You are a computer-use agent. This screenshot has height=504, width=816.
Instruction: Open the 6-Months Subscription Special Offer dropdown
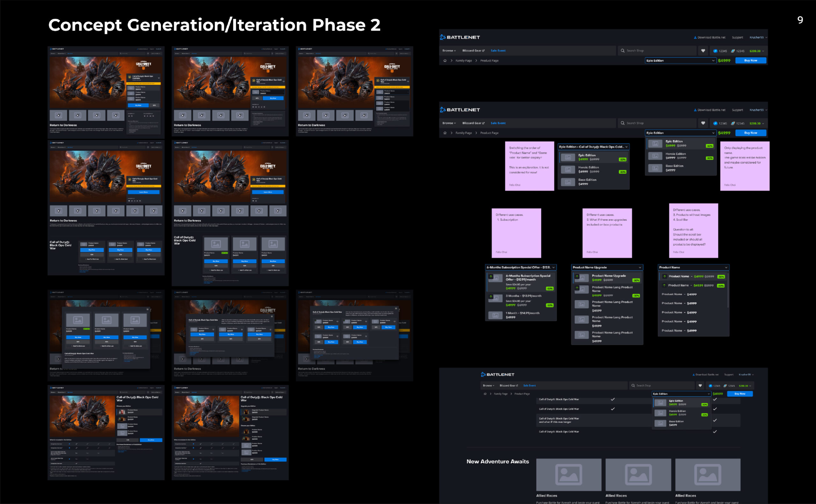(521, 268)
